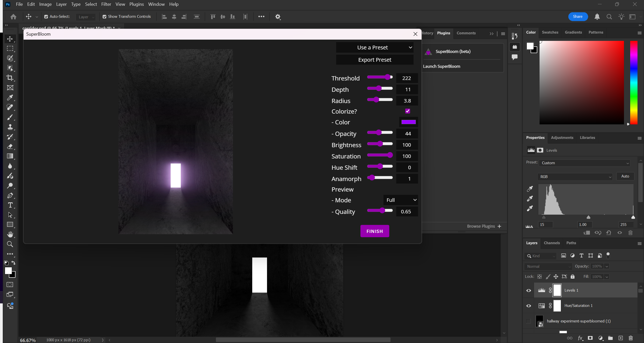Screen dimensions: 644x343
Task: Select the Zoom tool
Action: [x=10, y=244]
